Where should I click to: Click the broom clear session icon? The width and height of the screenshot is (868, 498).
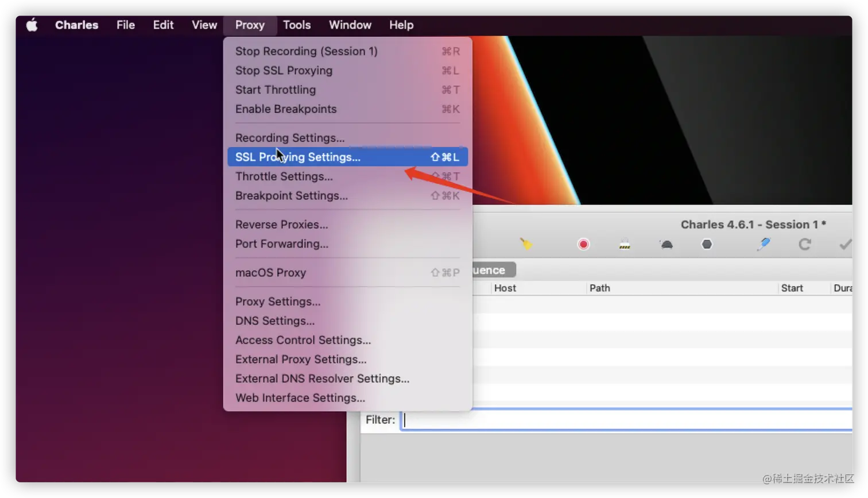(x=526, y=244)
